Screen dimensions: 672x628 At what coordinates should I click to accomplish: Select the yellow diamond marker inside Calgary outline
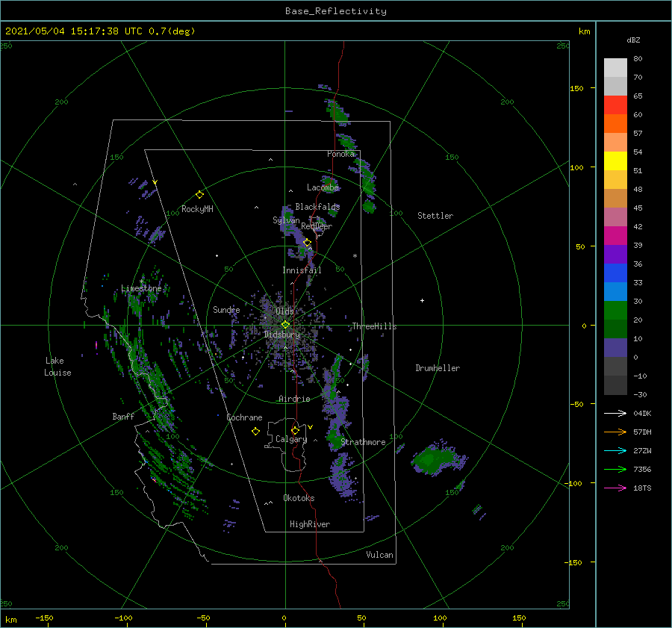pos(295,430)
